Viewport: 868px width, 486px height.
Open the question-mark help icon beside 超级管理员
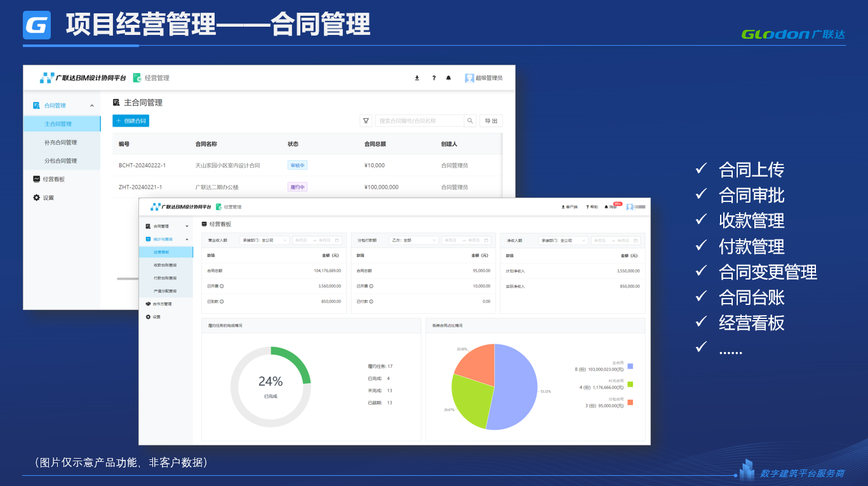pyautogui.click(x=434, y=78)
